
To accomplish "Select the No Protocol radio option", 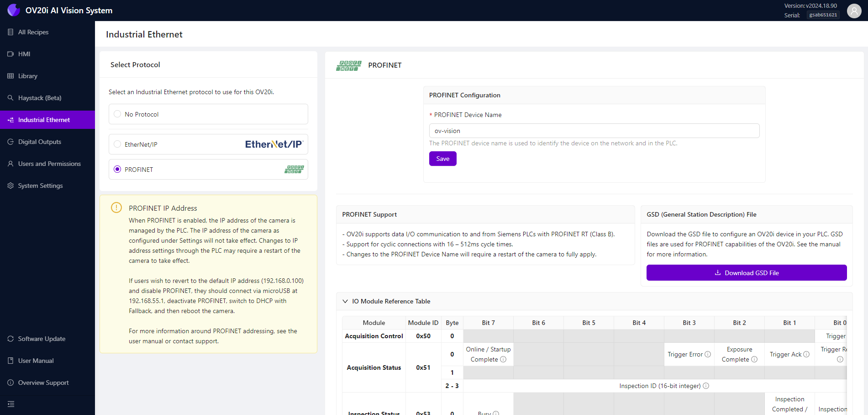I will (x=117, y=114).
